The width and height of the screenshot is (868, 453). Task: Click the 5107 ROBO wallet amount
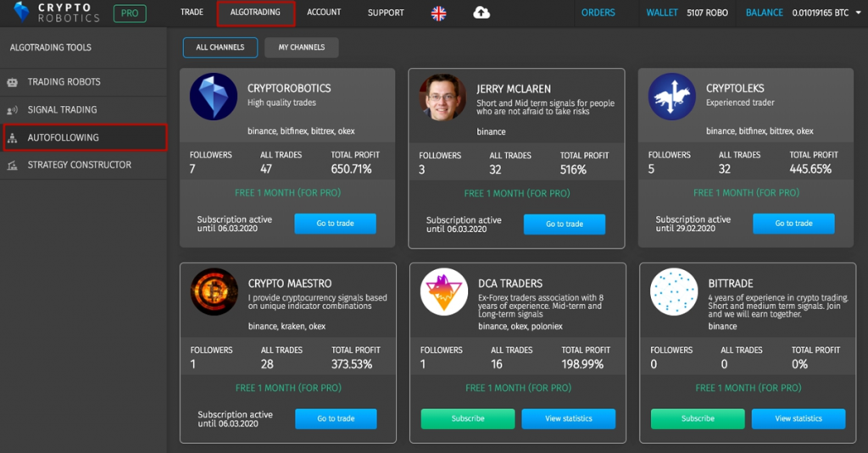point(708,13)
